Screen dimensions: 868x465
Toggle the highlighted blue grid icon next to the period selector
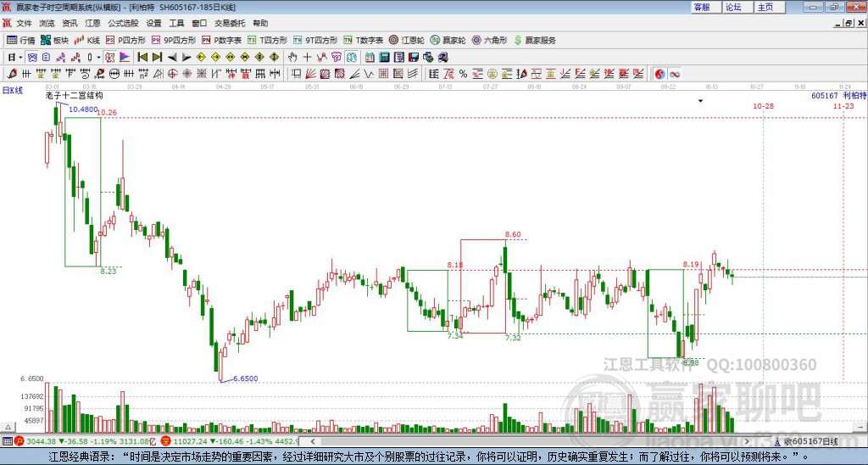point(32,57)
